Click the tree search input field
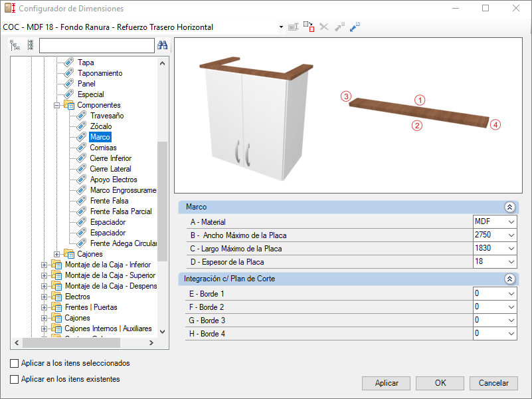The height and width of the screenshot is (399, 532). (97, 45)
